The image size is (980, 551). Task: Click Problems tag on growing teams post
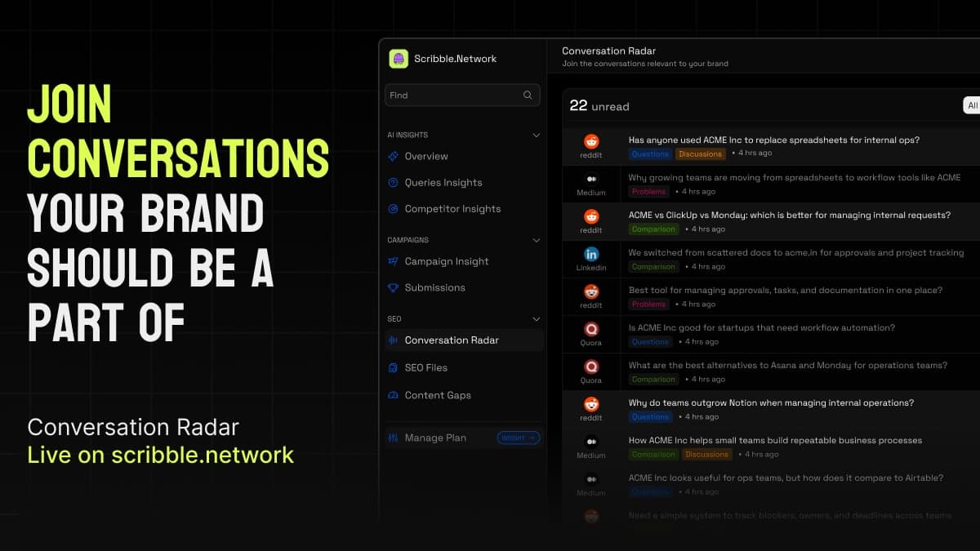[648, 191]
